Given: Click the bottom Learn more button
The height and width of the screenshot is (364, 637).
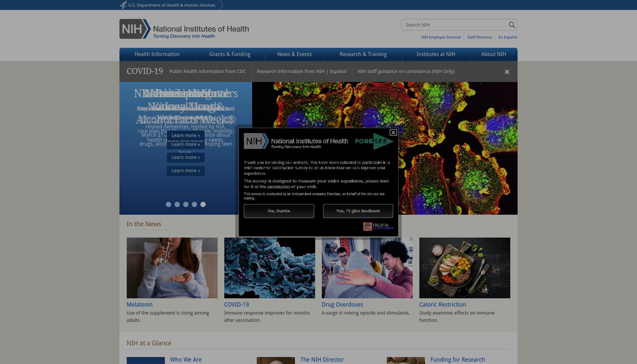Looking at the screenshot, I should tap(186, 171).
